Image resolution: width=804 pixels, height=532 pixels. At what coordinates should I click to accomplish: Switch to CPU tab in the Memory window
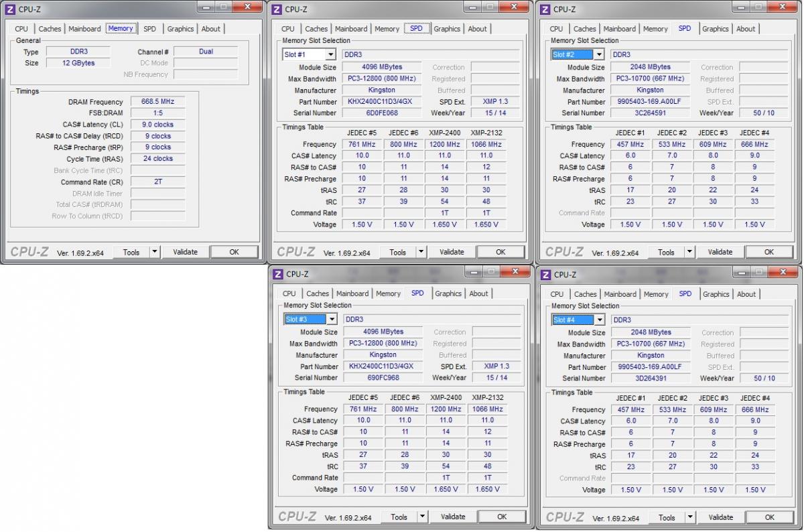pos(21,29)
